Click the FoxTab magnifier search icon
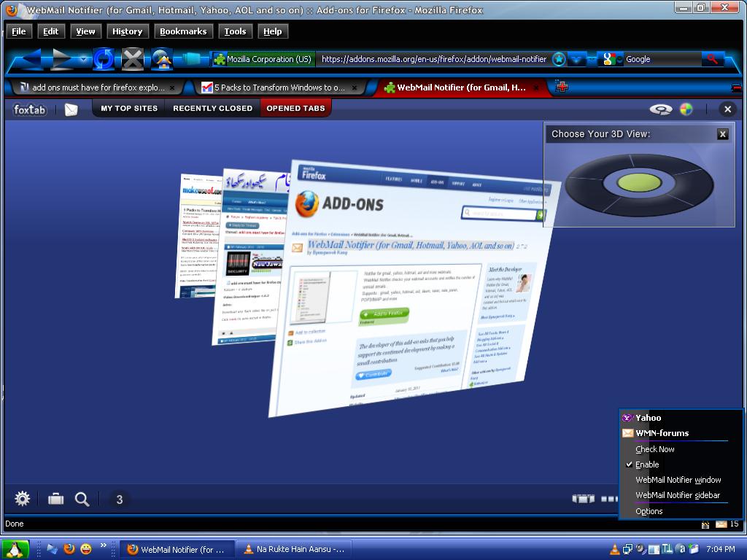 82,499
